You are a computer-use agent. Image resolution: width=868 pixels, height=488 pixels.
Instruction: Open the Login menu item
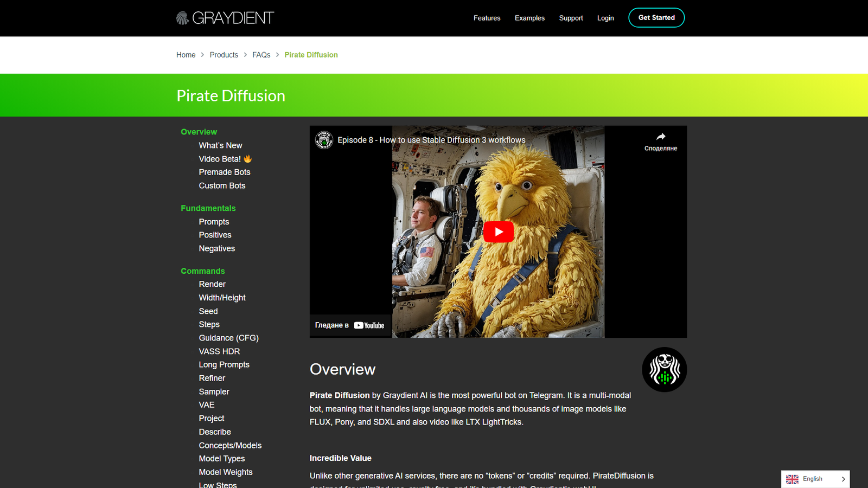coord(605,18)
